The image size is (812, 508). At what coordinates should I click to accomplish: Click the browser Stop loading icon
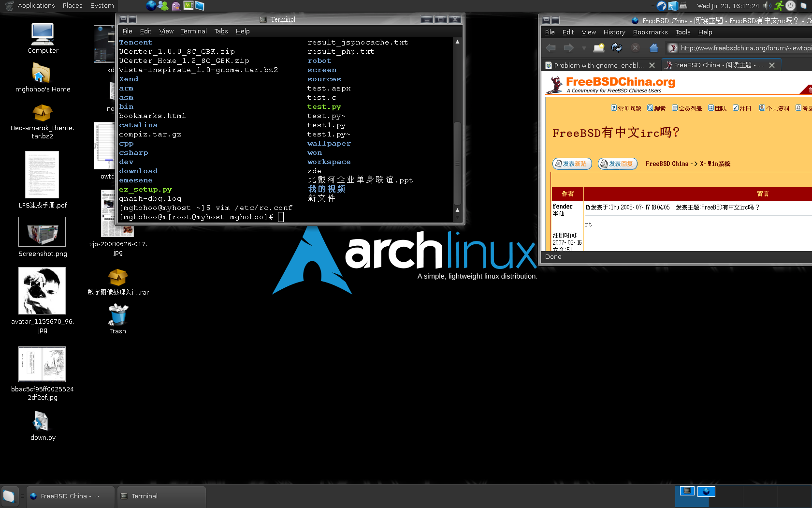click(636, 47)
